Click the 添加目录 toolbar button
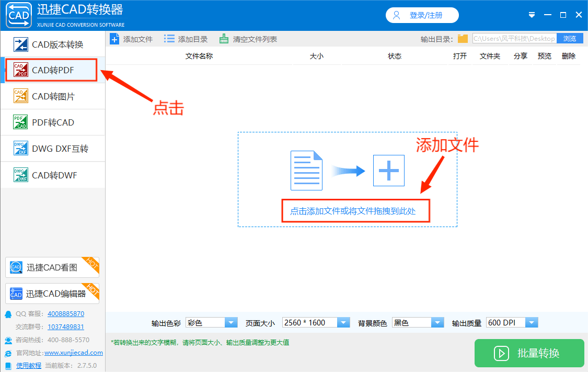Screen dimensions: 588x372 pyautogui.click(x=186, y=39)
